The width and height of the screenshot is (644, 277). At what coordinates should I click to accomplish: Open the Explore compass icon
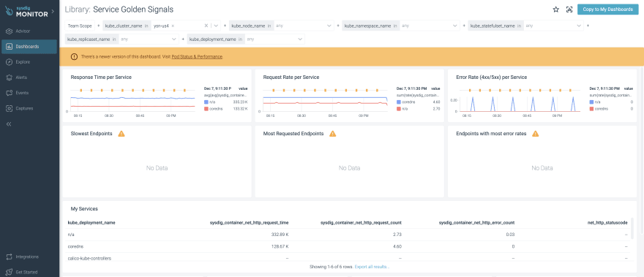point(9,62)
